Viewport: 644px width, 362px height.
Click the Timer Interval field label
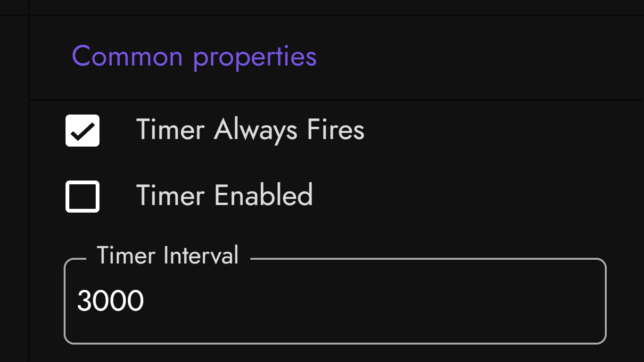pos(168,255)
